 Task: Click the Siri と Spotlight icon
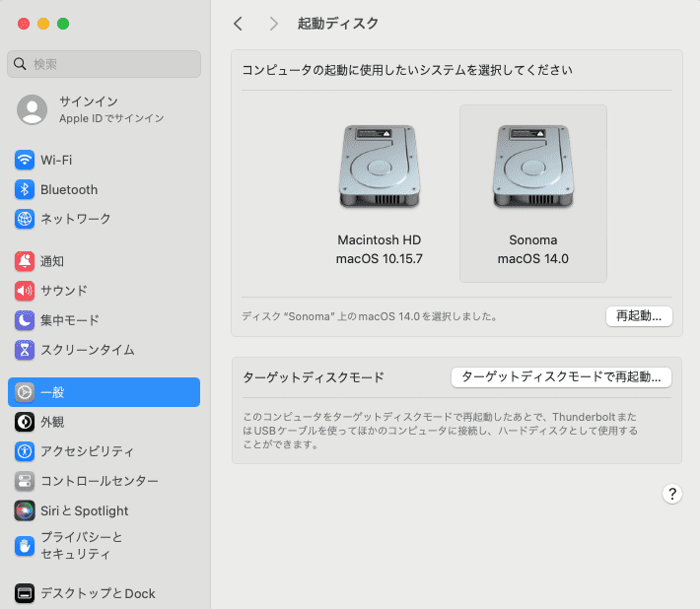tap(25, 510)
